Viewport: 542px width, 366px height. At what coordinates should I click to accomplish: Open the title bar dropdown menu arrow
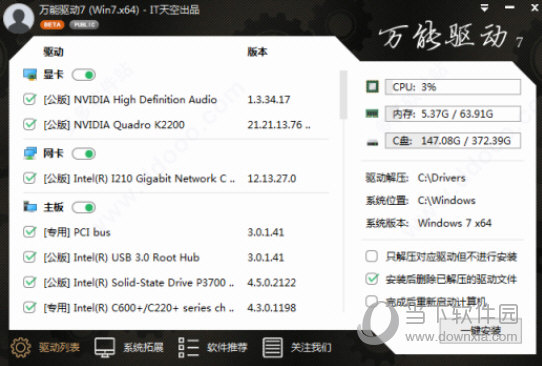coord(485,8)
